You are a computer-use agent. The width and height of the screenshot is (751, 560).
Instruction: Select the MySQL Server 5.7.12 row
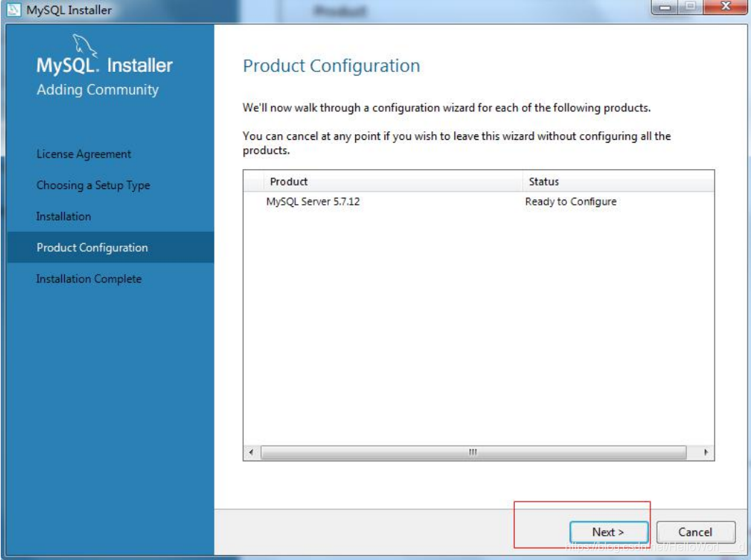pyautogui.click(x=479, y=202)
